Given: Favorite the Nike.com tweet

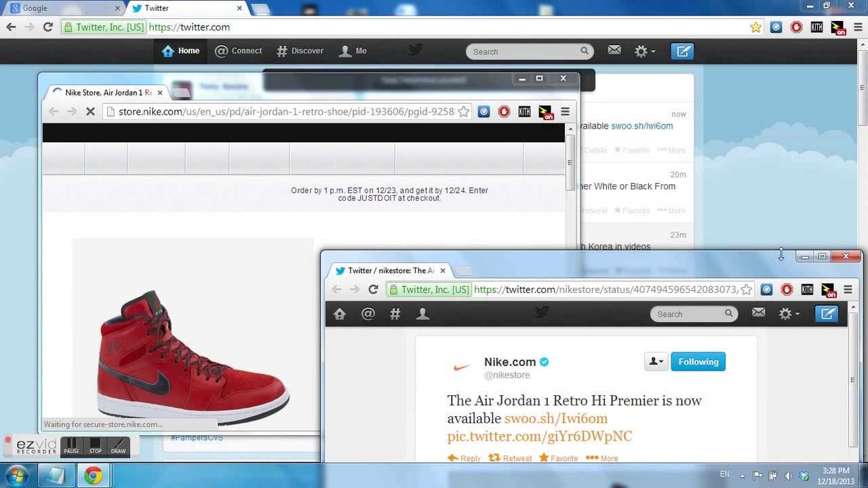Looking at the screenshot, I should 558,458.
